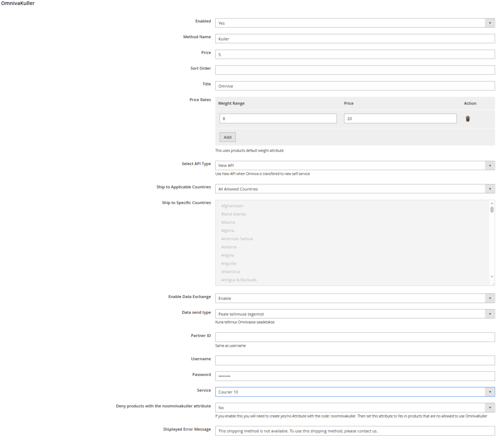Delete the weight range price rate row
504x441 pixels.
pyautogui.click(x=468, y=118)
